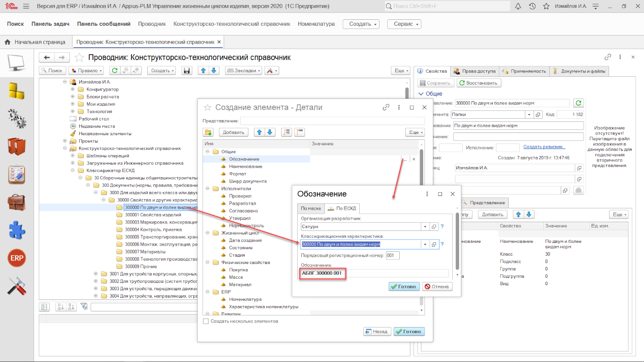644x362 pixels.
Task: Collapse the Исполнители group in dialog
Action: coord(207,189)
